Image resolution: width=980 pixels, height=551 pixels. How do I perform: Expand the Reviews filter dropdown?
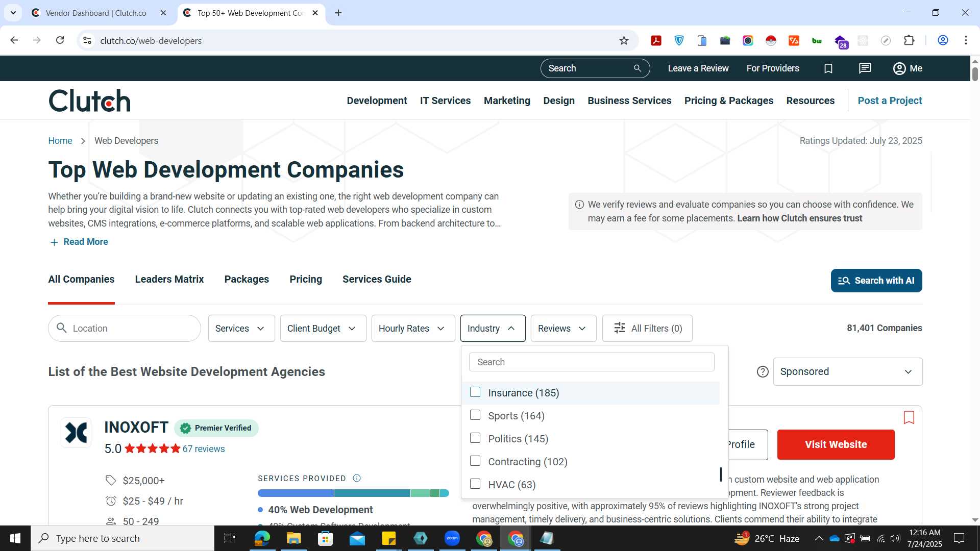pos(563,329)
